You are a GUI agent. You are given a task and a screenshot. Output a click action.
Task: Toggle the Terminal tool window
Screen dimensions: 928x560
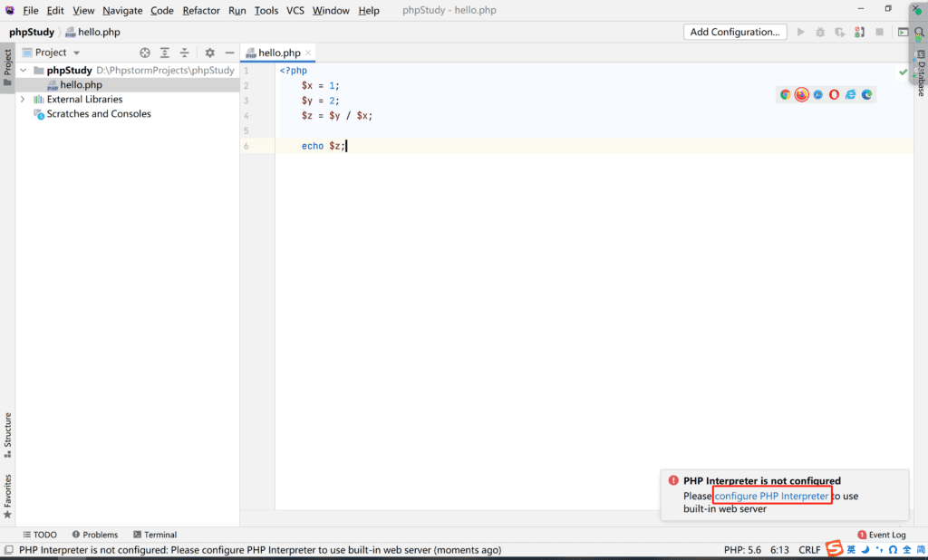[x=154, y=535]
